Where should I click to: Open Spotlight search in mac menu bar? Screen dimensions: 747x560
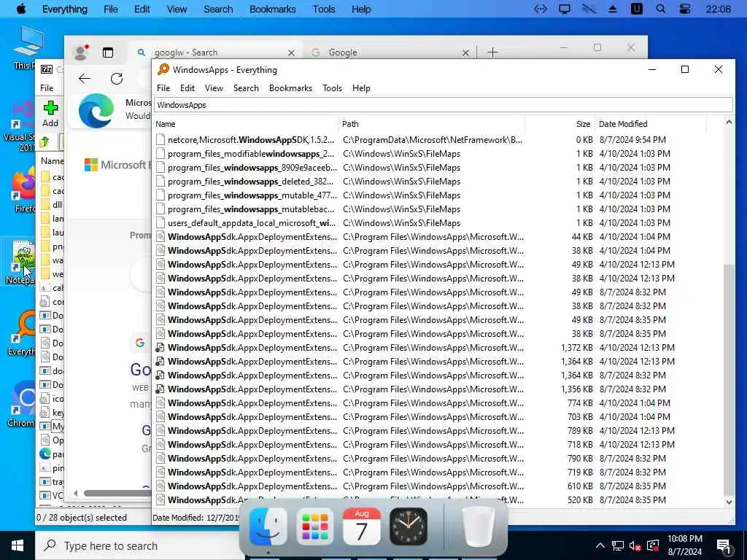(660, 9)
